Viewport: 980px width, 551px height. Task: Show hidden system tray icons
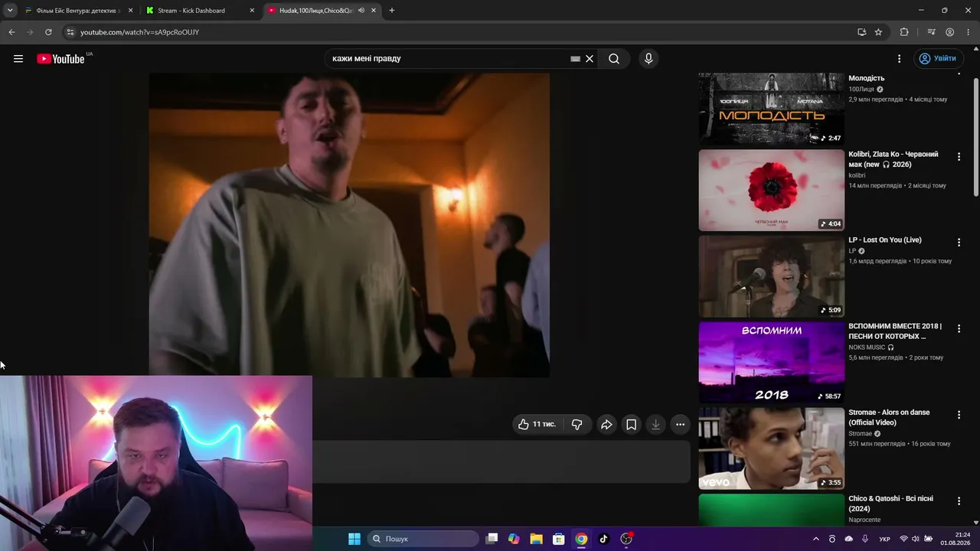815,539
